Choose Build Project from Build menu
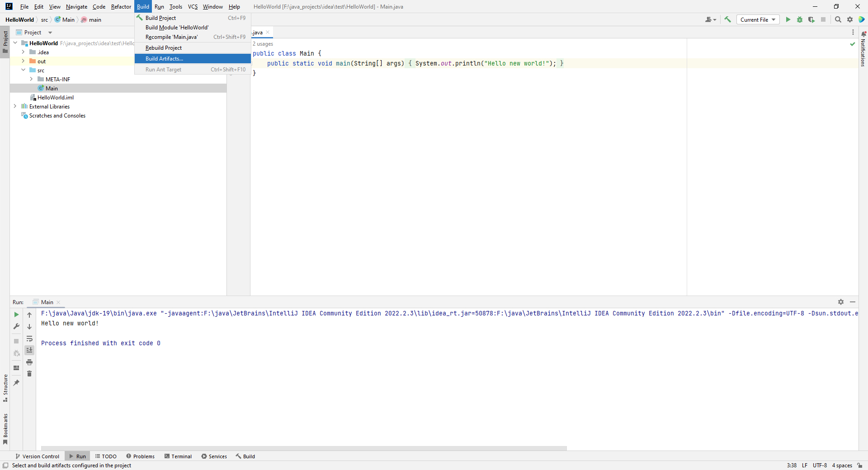 click(193, 18)
